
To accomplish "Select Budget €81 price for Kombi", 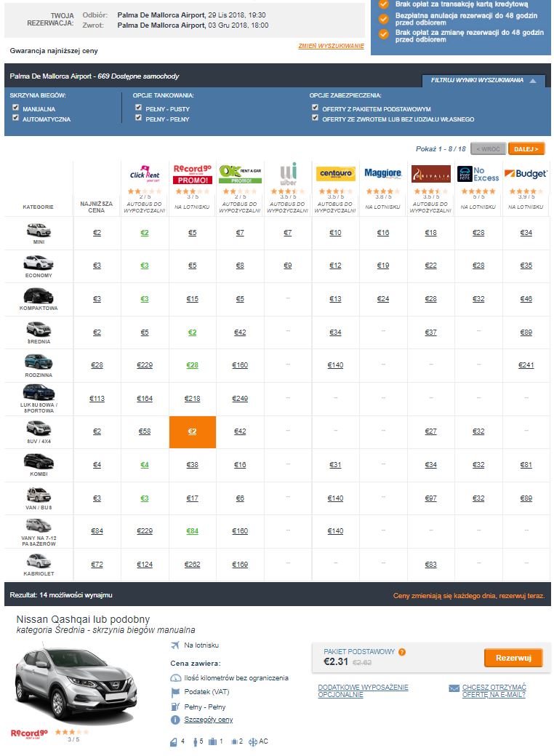I will 526,465.
